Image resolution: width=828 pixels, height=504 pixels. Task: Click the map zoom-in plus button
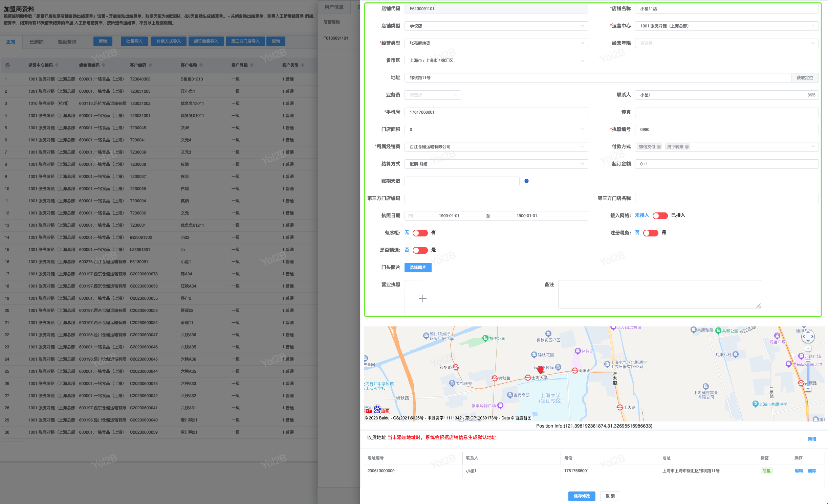point(808,348)
